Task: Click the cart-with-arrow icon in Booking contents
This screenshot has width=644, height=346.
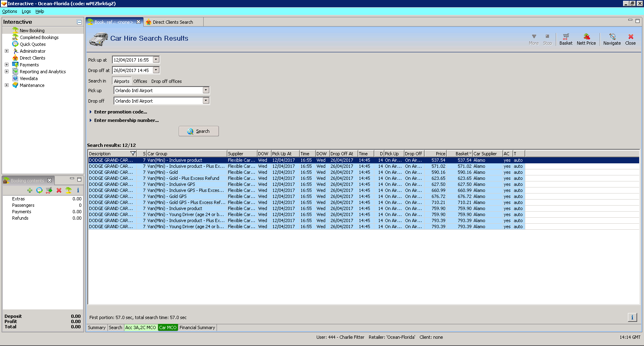Action: click(49, 190)
